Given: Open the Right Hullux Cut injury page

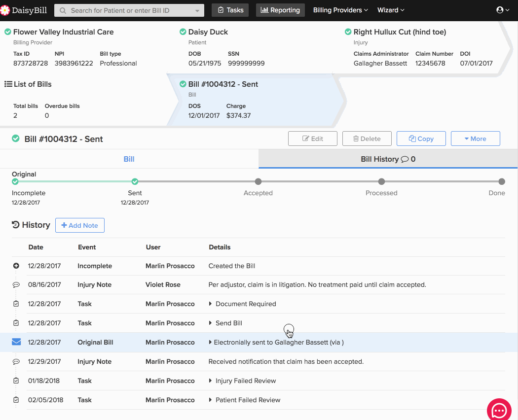Looking at the screenshot, I should pos(400,32).
